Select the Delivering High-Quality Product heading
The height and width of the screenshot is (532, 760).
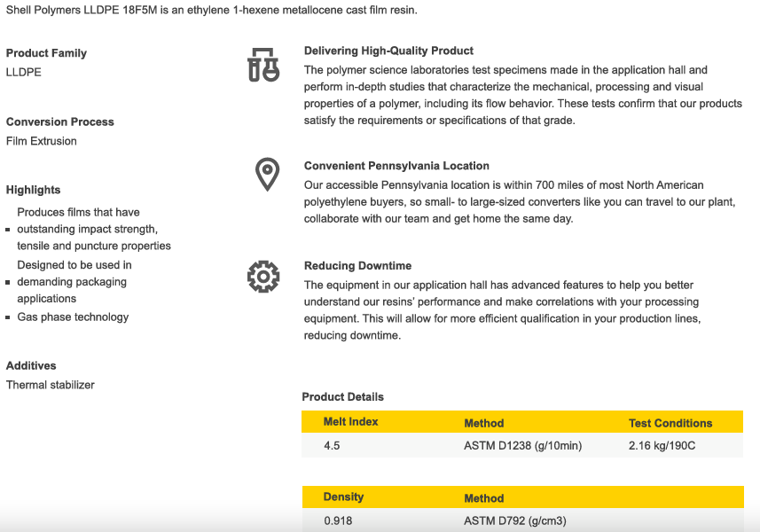click(x=388, y=51)
